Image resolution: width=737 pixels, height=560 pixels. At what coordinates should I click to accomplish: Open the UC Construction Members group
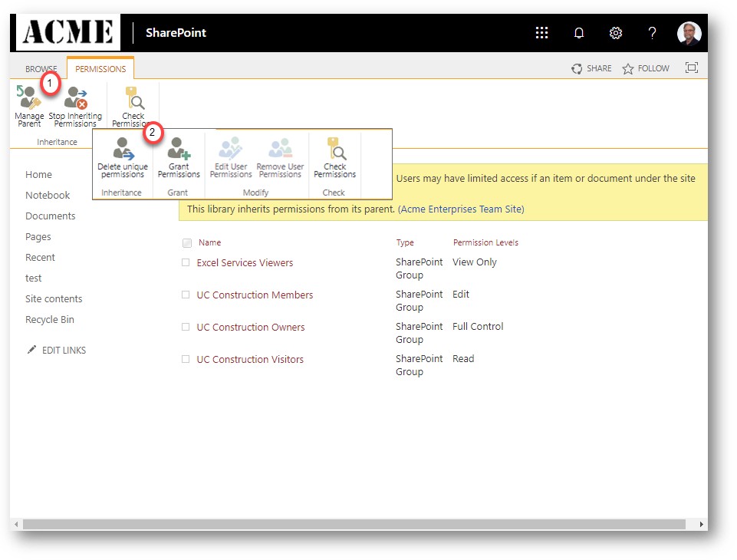255,295
